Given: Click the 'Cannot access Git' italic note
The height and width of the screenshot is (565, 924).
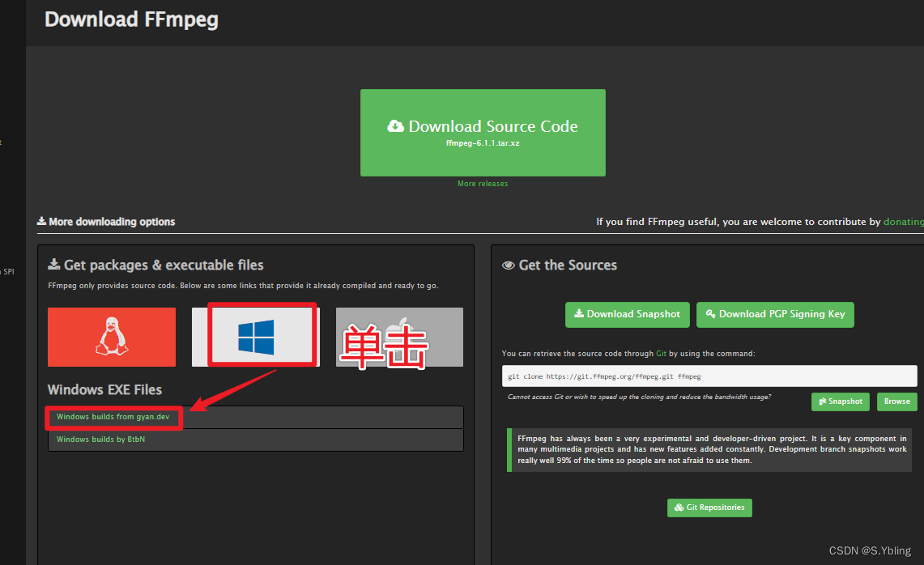Looking at the screenshot, I should point(640,397).
